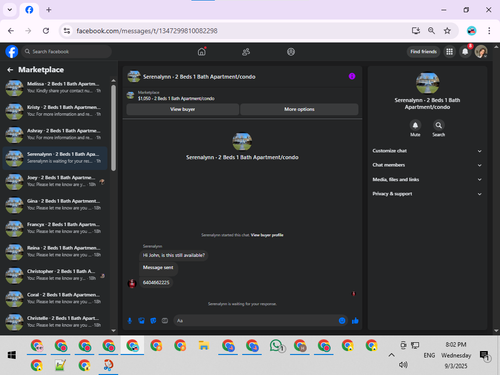Open the emoji picker in message field
500x375 pixels.
pyautogui.click(x=342, y=321)
